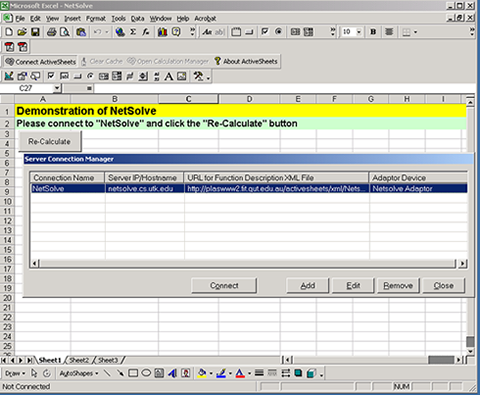Image resolution: width=480 pixels, height=395 pixels.
Task: Click the Shadow effect icon
Action: (x=298, y=373)
